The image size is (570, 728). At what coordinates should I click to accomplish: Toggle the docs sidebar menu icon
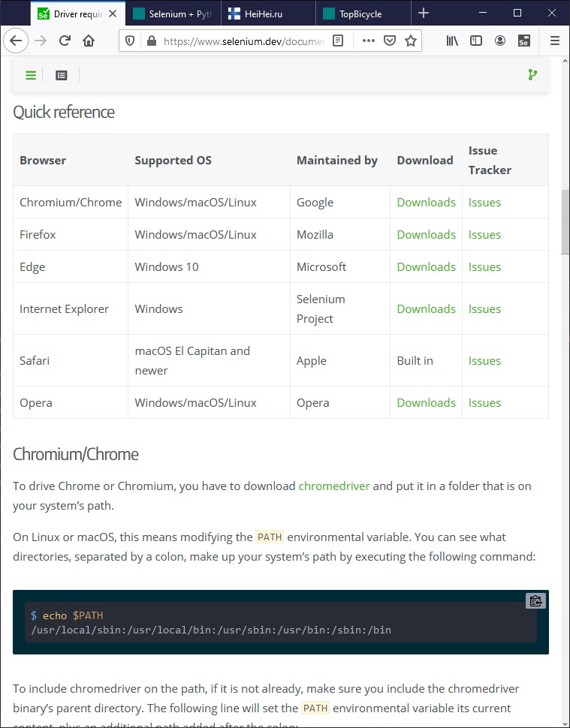coord(31,75)
